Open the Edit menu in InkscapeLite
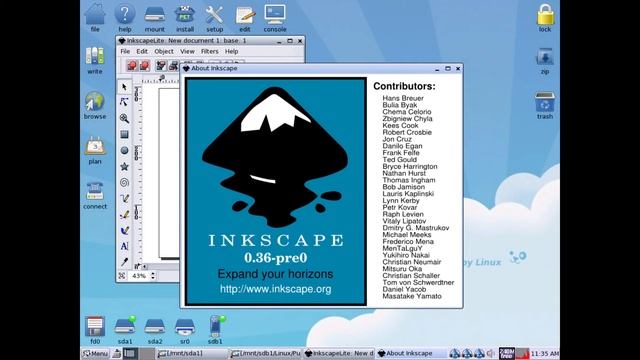640x360 pixels. tap(142, 51)
